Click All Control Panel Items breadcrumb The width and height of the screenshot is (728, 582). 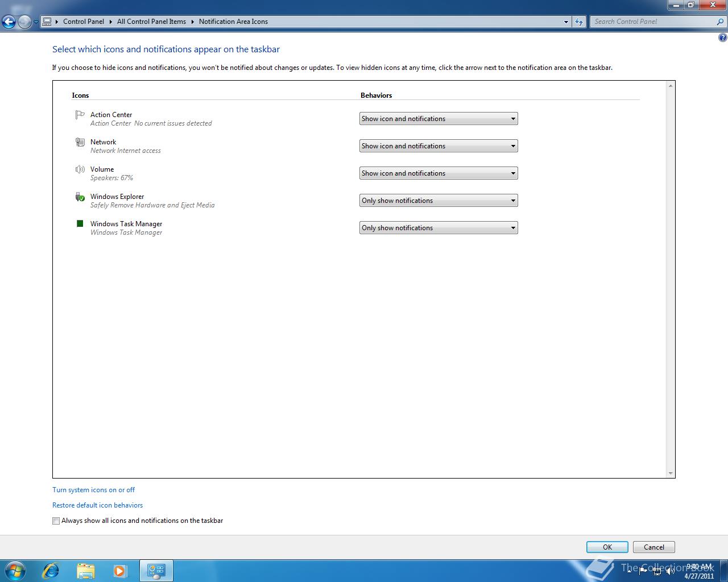[x=151, y=22]
